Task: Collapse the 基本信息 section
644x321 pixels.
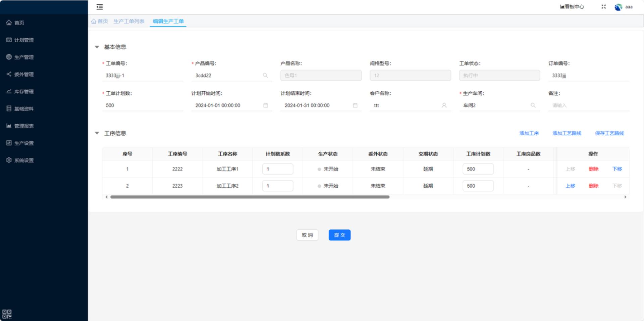Action: (97, 47)
